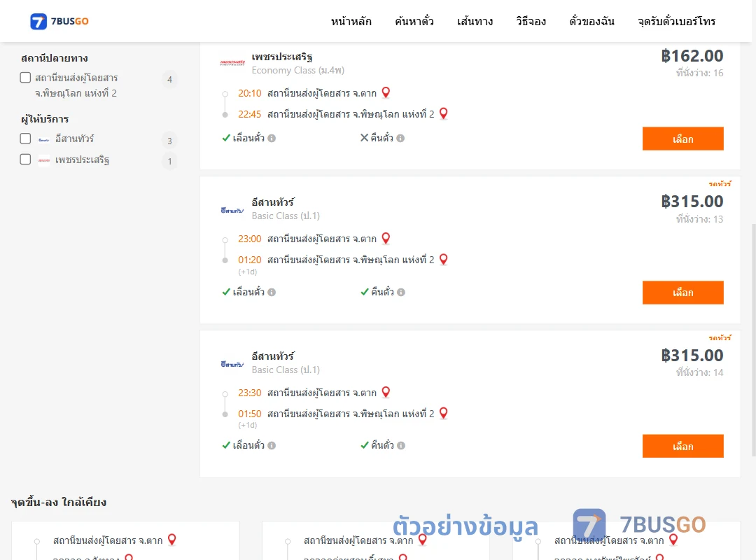Show คืนตั๋ว info icon on 23:00 trip
756x560 pixels.
point(401,293)
